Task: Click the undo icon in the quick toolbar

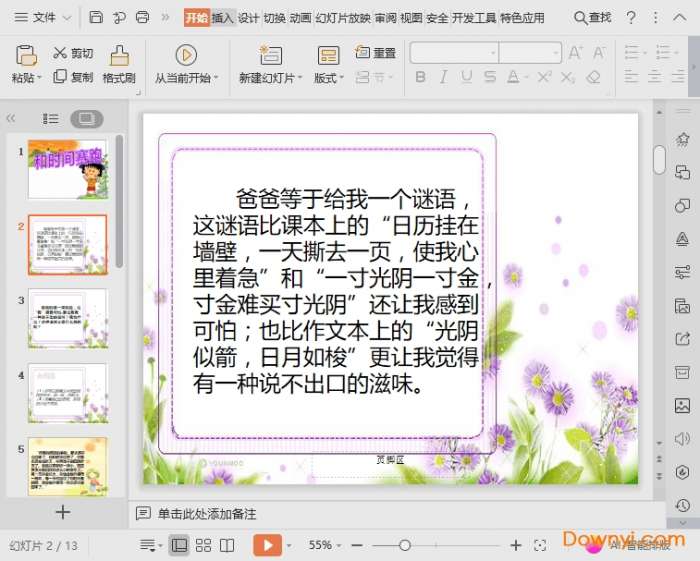Action: click(119, 17)
